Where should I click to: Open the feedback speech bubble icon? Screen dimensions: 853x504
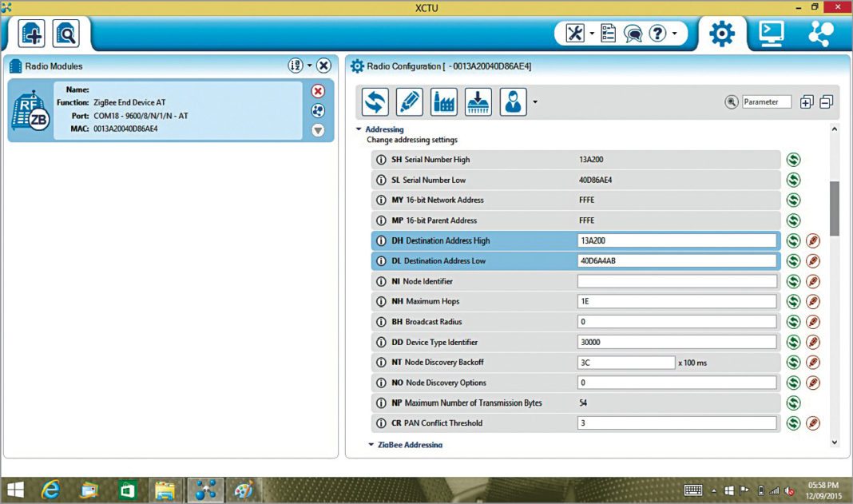point(633,34)
